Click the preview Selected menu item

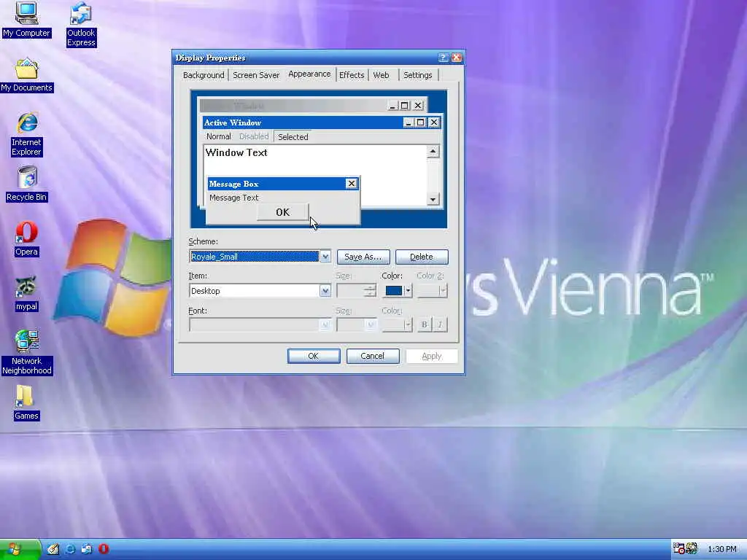(x=293, y=136)
